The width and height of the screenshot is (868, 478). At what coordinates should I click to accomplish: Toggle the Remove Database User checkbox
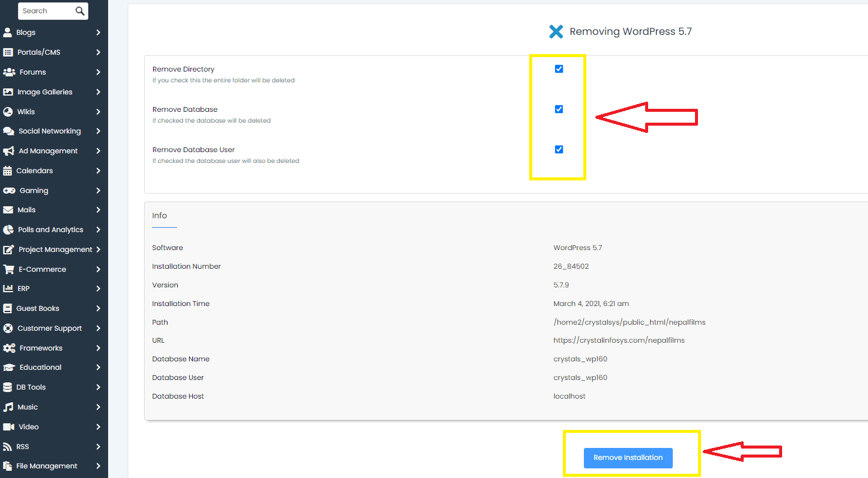pos(559,150)
